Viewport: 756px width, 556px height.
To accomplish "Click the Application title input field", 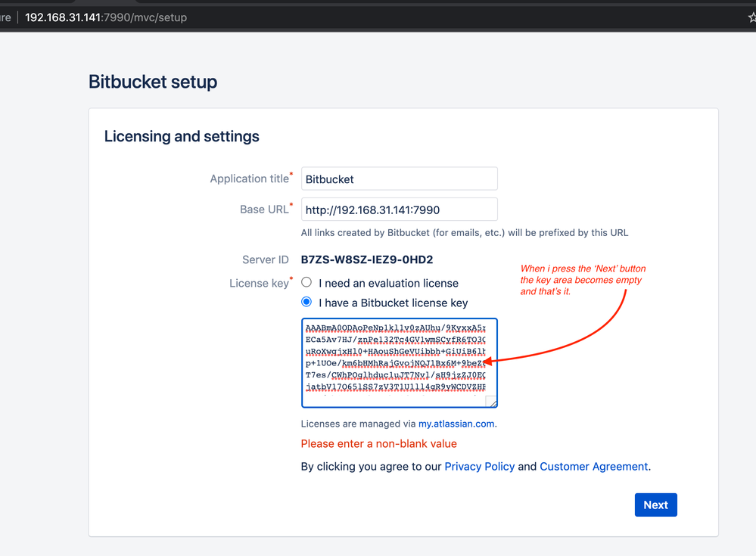I will point(400,179).
